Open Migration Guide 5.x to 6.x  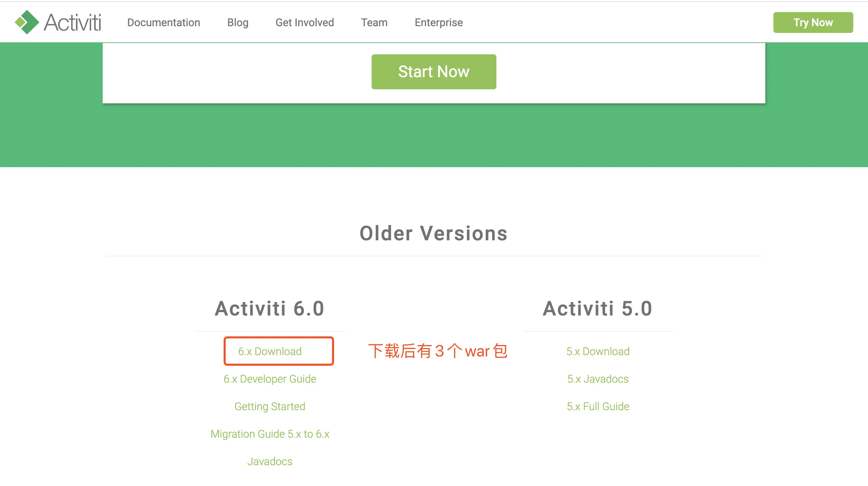270,434
